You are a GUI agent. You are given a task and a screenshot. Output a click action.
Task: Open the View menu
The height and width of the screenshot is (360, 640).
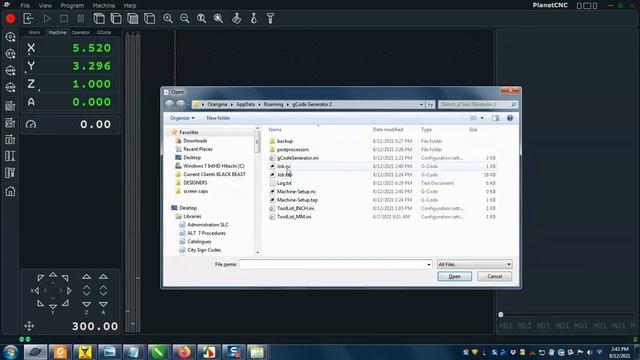coord(45,6)
